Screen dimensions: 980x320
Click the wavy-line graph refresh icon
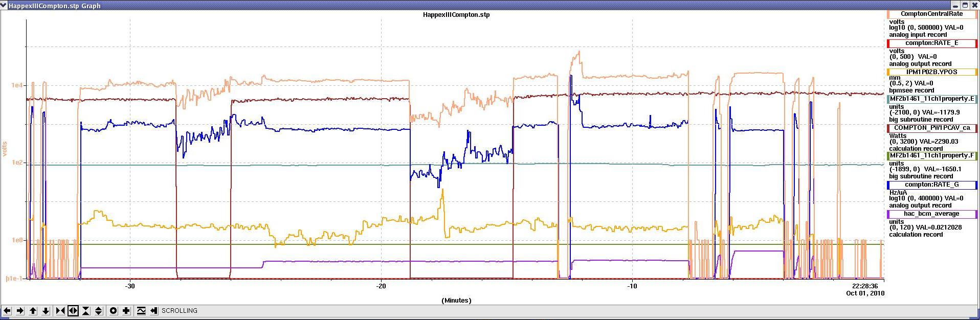tap(141, 311)
